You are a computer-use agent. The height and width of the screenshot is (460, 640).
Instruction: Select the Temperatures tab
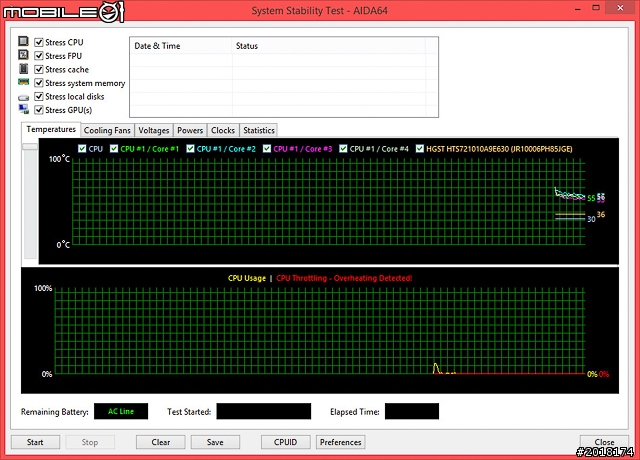pos(51,129)
